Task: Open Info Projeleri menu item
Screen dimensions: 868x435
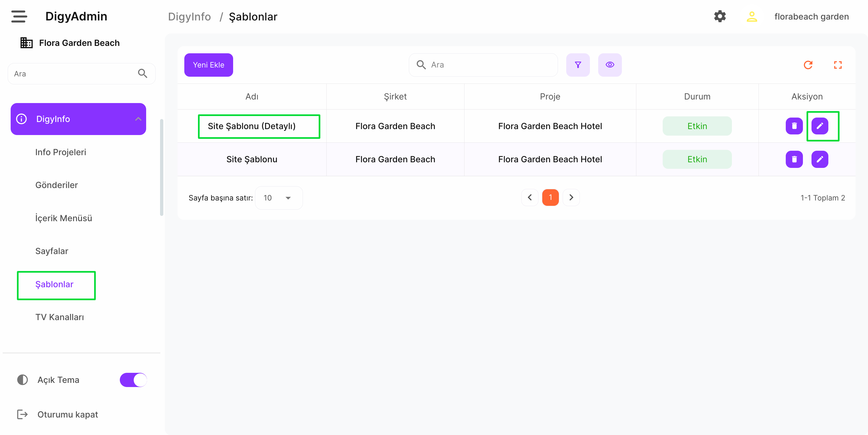Action: coord(61,152)
